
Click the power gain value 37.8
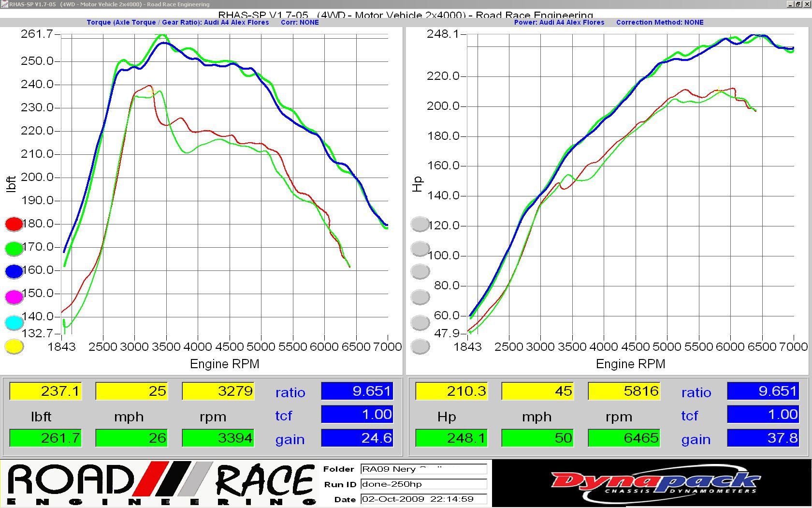(x=763, y=438)
